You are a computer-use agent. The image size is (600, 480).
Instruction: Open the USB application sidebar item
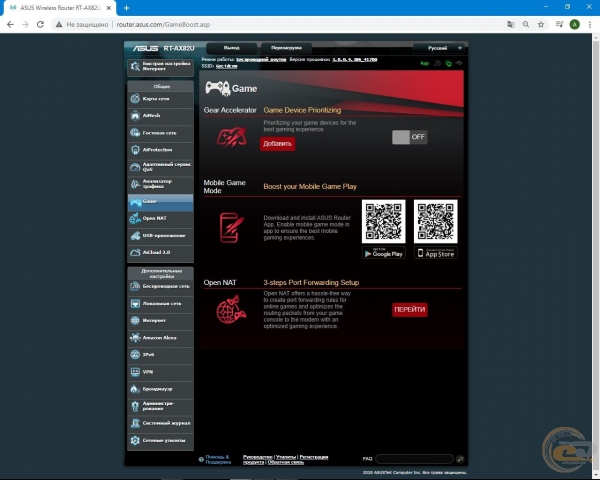click(160, 236)
